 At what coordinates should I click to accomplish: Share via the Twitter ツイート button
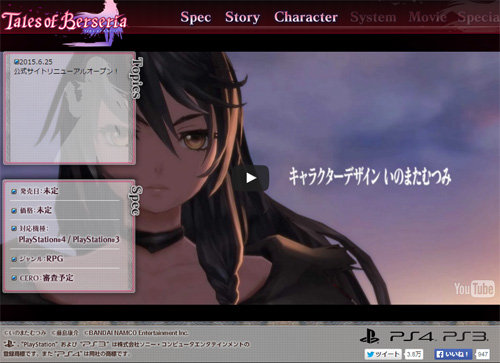pyautogui.click(x=383, y=354)
